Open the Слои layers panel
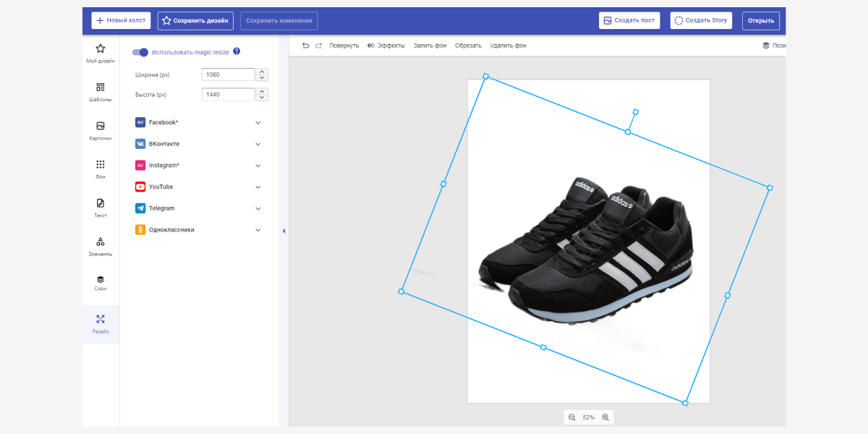Screen dimensions: 868x434 [101, 283]
